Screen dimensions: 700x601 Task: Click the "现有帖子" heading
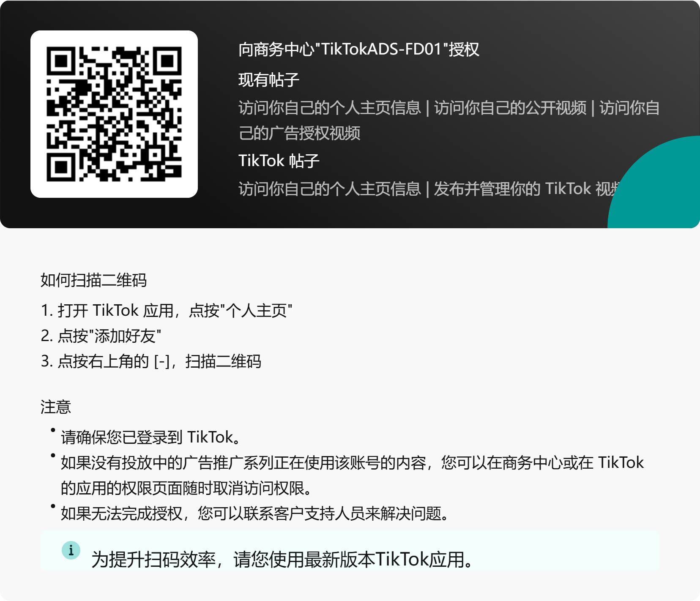click(269, 79)
